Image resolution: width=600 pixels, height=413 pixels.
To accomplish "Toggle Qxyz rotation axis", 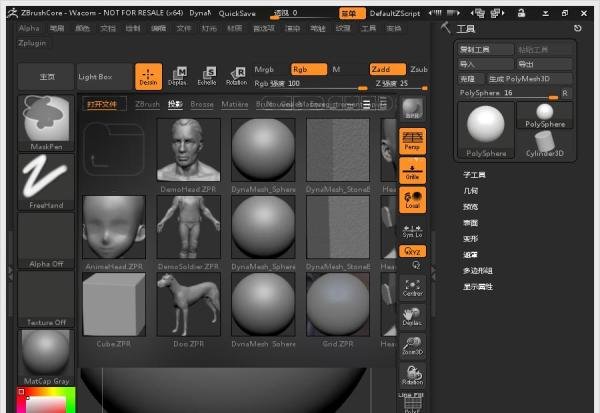I will click(x=412, y=251).
